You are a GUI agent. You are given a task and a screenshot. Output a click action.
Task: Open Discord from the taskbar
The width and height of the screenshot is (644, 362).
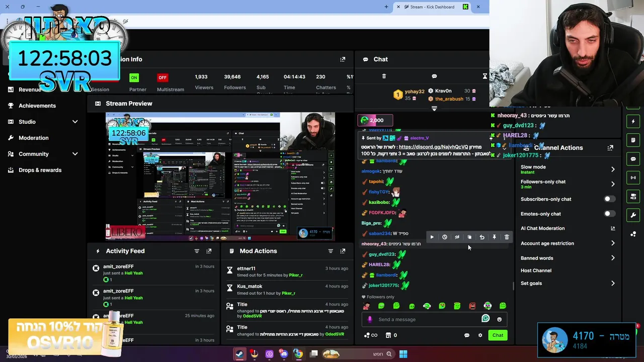pos(284,354)
